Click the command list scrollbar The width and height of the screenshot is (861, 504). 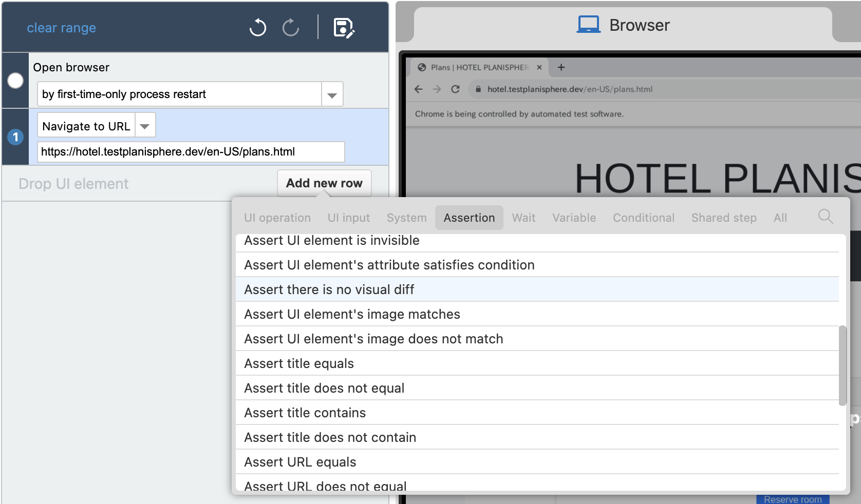pos(842,365)
